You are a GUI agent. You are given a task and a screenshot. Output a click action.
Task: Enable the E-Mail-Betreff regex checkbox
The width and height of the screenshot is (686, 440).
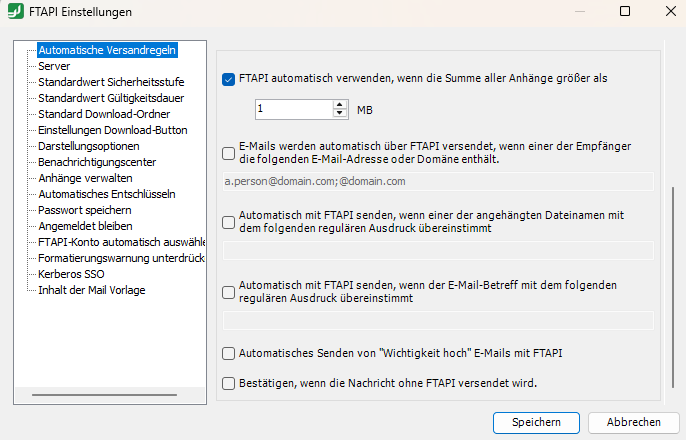[x=228, y=291]
